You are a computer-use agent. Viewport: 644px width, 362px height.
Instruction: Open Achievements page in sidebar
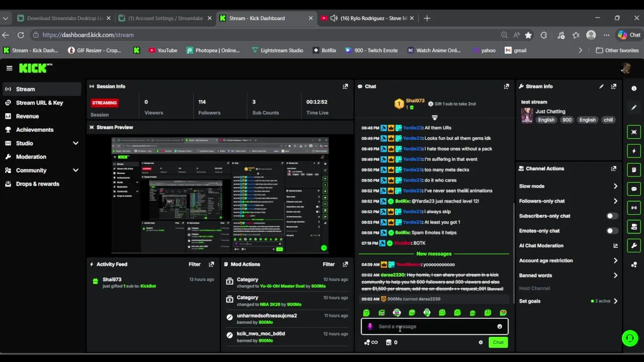point(41,130)
